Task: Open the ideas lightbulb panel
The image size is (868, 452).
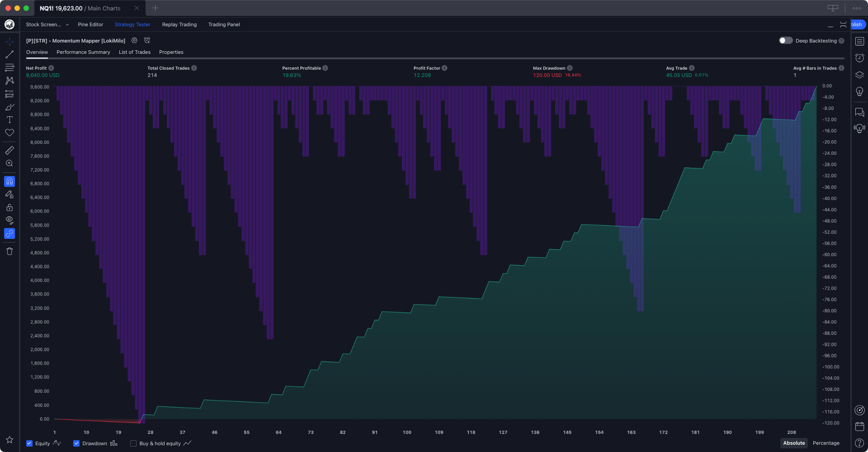Action: 859,91
